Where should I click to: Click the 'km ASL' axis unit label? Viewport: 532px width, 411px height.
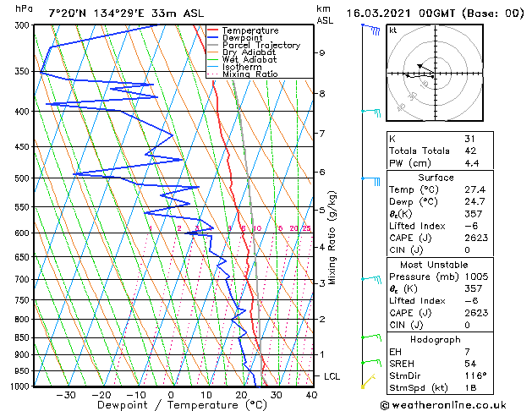(325, 14)
